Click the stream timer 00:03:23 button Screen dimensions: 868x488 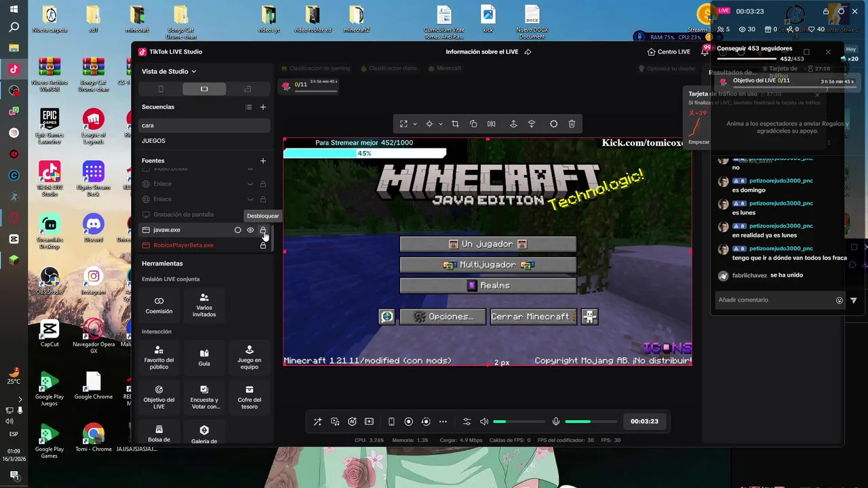644,422
